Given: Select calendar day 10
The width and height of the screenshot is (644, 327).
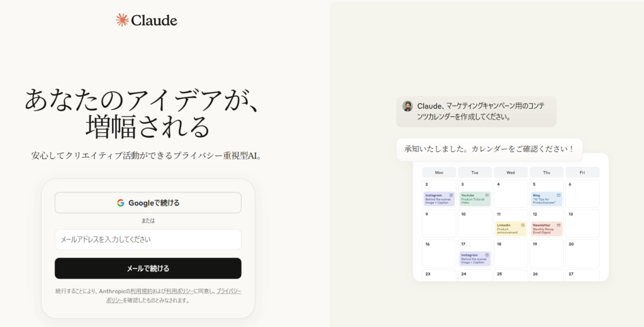Looking at the screenshot, I should pos(475,223).
